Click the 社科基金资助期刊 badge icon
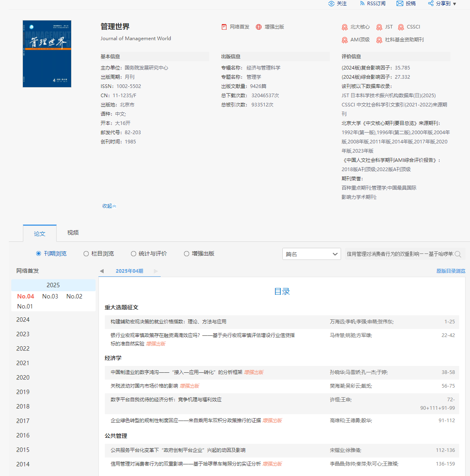The image size is (470, 476). click(x=379, y=40)
